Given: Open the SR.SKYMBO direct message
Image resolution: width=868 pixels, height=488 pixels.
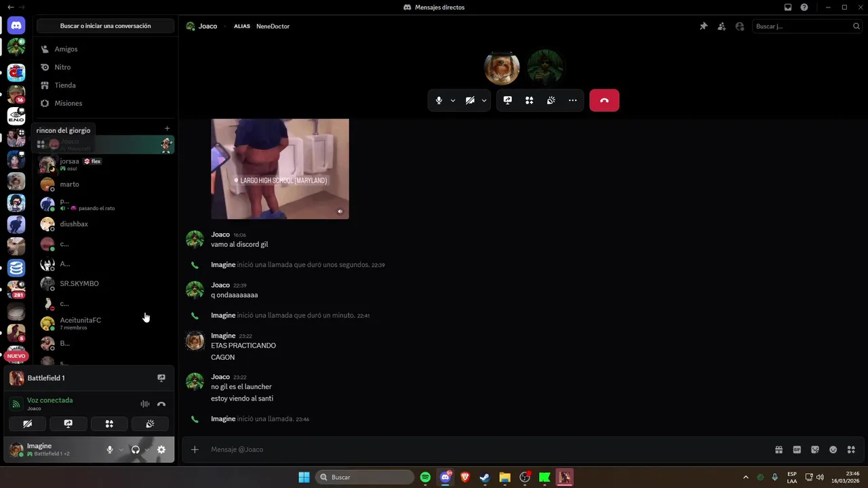Looking at the screenshot, I should click(x=106, y=283).
